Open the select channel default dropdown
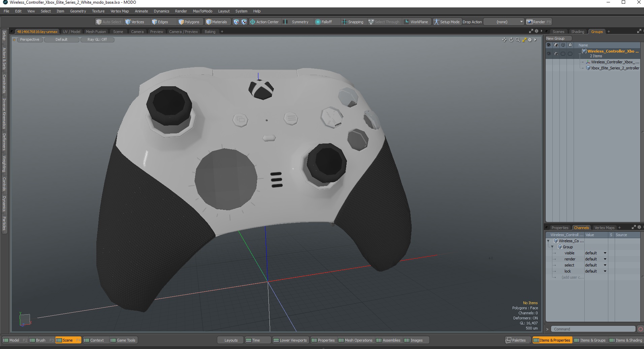Viewport: 644px width, 349px height. pyautogui.click(x=595, y=265)
